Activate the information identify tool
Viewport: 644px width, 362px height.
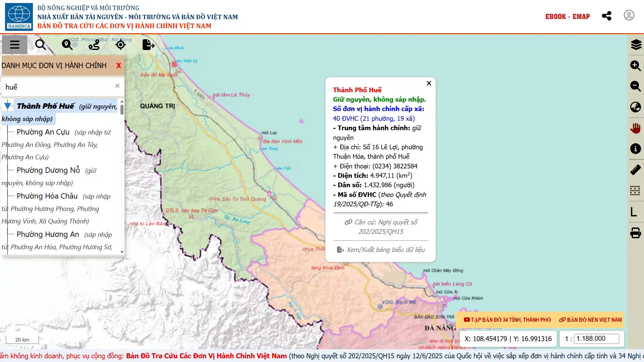coord(636,149)
